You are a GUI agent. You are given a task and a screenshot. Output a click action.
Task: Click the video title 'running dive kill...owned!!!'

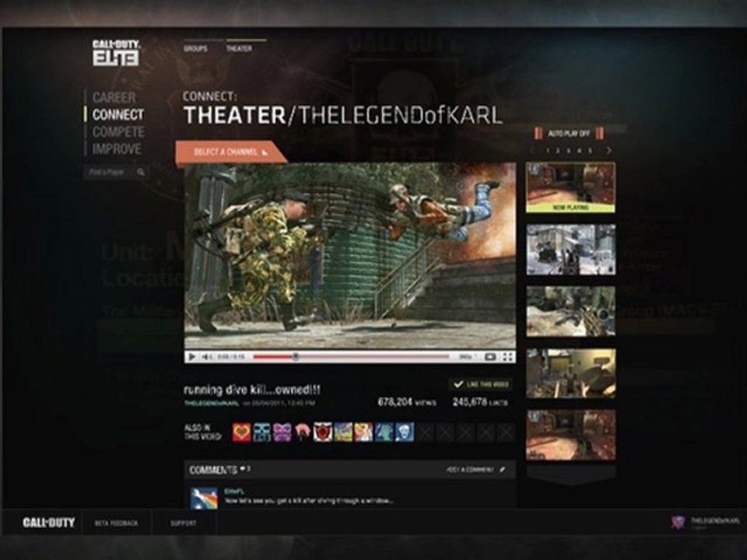pyautogui.click(x=252, y=390)
